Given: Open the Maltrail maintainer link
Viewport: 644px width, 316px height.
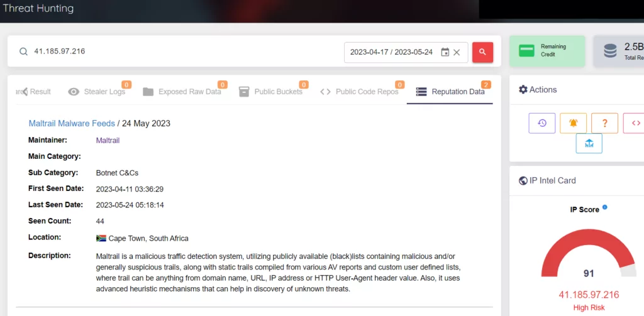Looking at the screenshot, I should (x=108, y=140).
